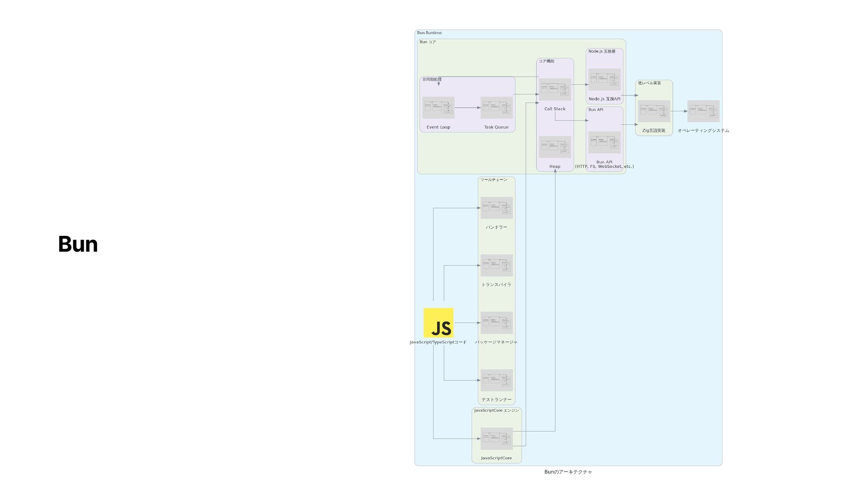Select the Event Loop node thumbnail
Viewport: 868px width, 488px height.
[x=438, y=108]
